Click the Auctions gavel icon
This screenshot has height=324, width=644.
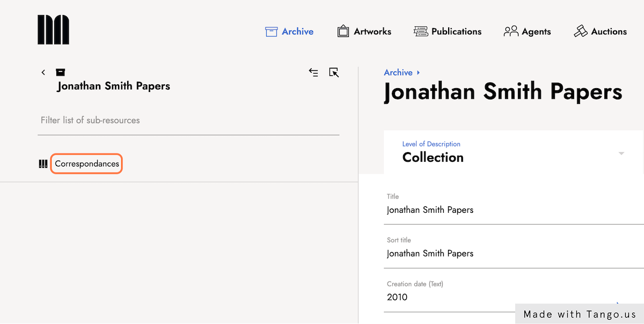coord(581,31)
